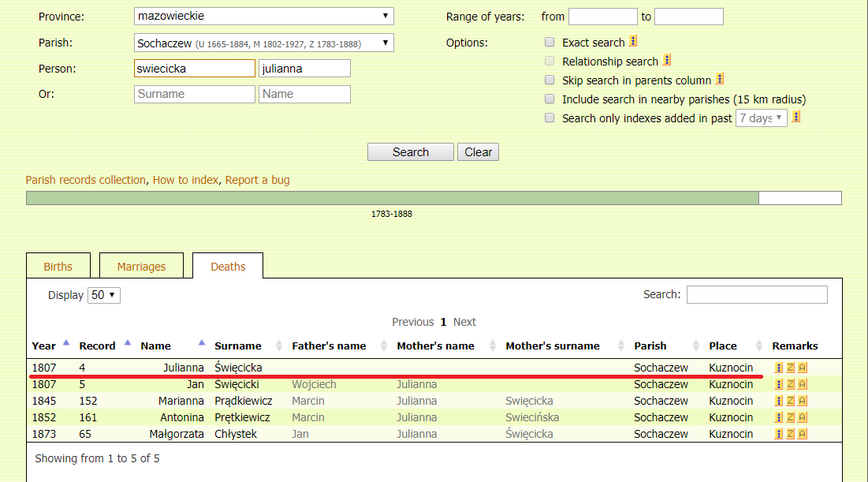Click the Z icon for record 5 Jan Święcicki
The width and height of the screenshot is (868, 482).
coord(791,384)
